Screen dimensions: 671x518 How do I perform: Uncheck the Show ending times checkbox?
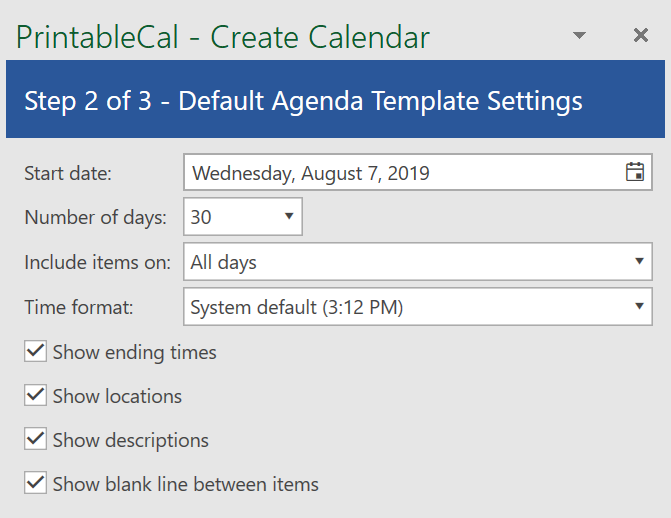(35, 351)
